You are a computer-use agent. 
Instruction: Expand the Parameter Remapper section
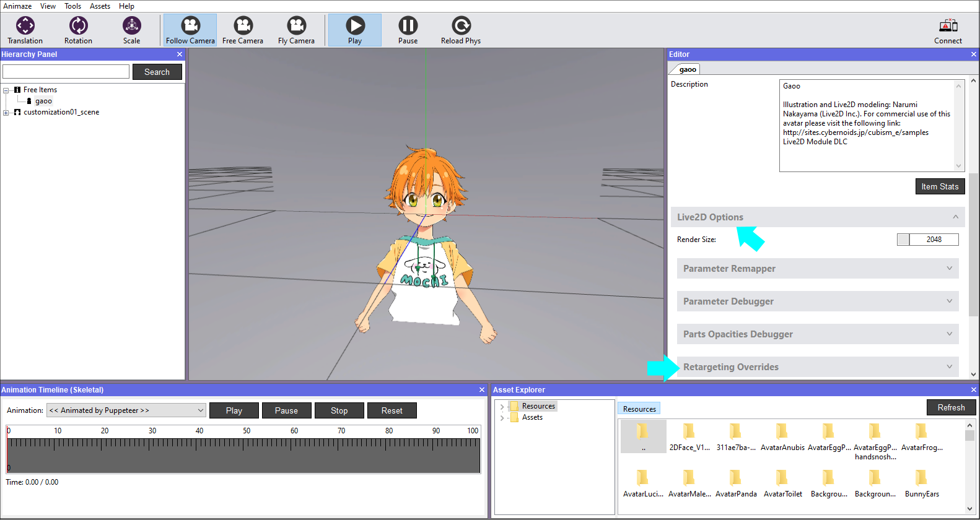818,269
